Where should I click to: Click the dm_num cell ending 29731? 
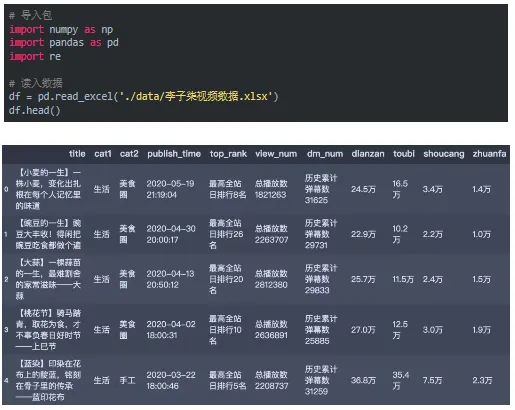(321, 234)
